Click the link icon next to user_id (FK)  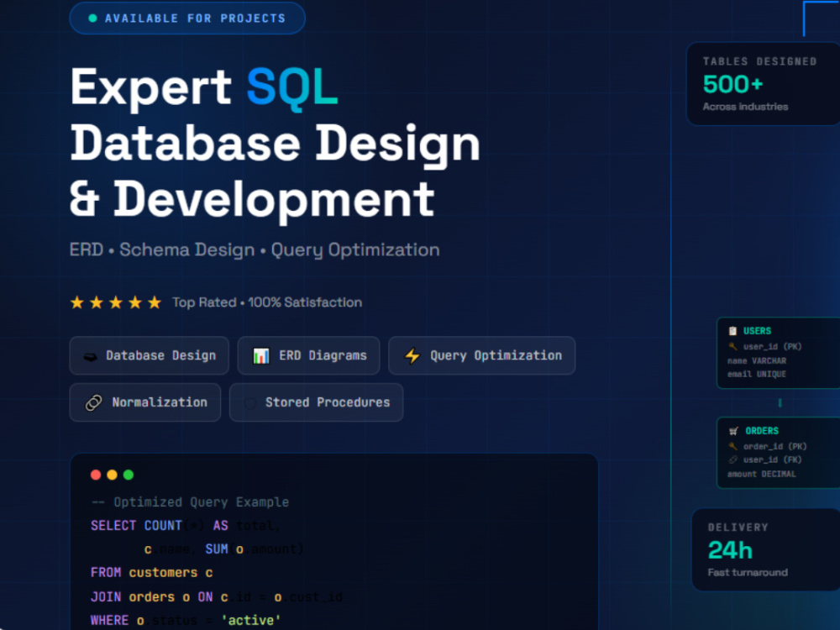(732, 459)
